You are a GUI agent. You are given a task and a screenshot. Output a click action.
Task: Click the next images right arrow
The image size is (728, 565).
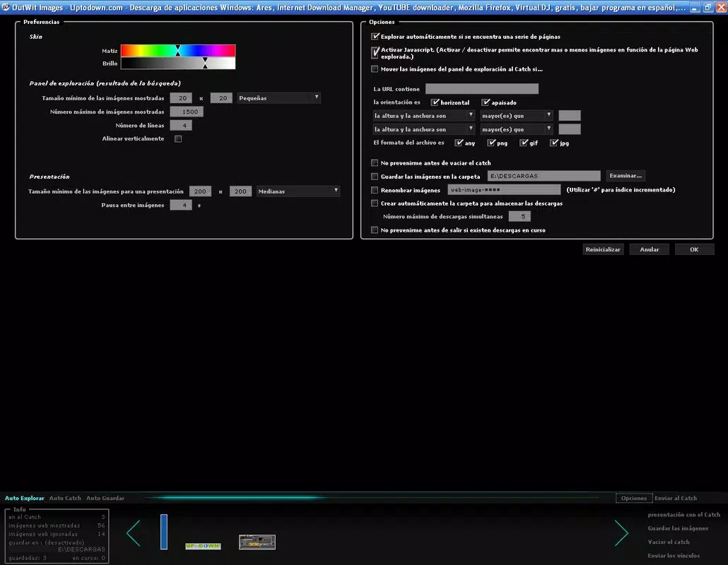coord(621,533)
